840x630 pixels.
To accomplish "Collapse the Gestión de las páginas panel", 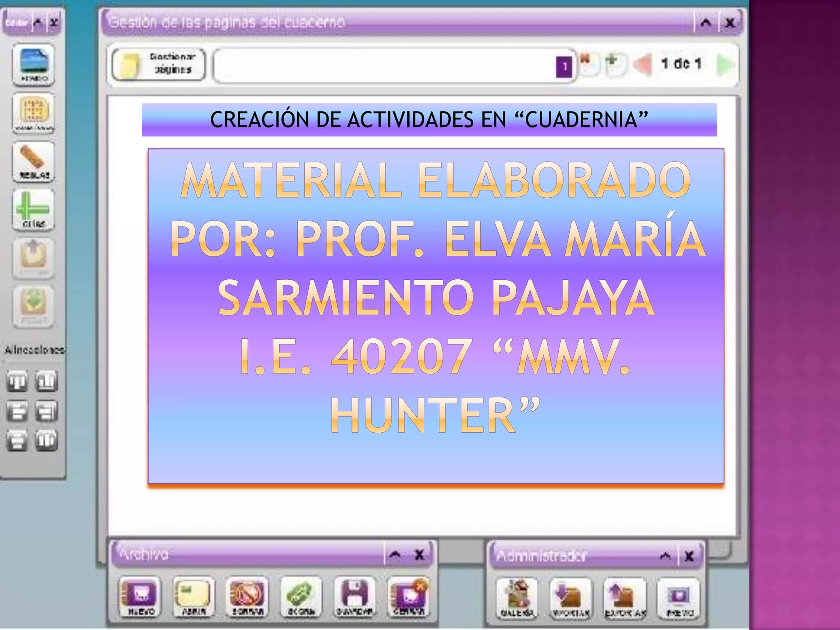I will [x=705, y=23].
